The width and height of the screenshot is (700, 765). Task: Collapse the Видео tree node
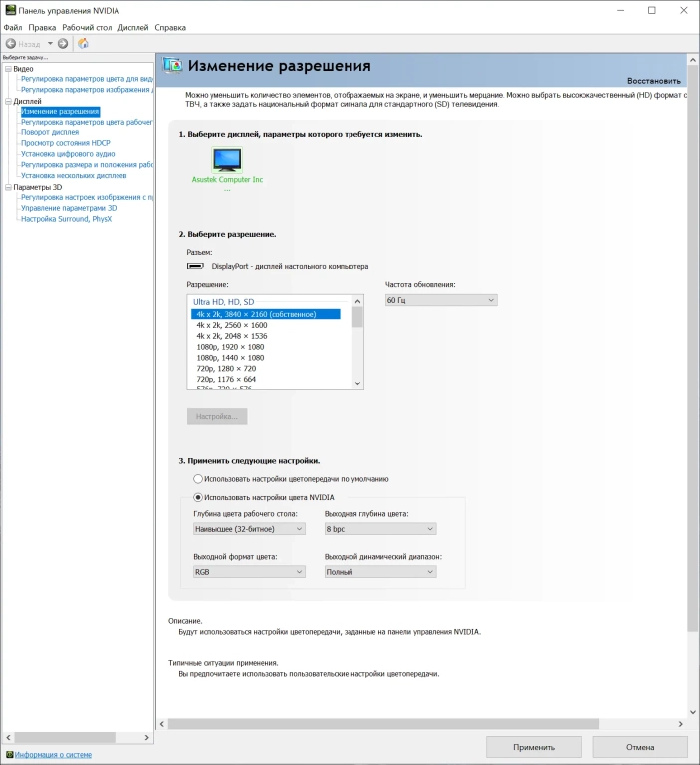click(8, 68)
